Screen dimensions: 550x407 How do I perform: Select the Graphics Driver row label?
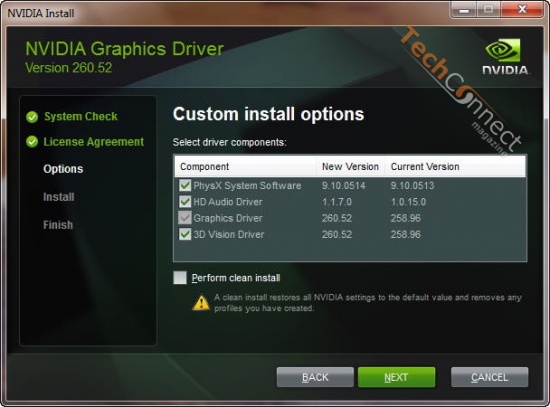(228, 218)
